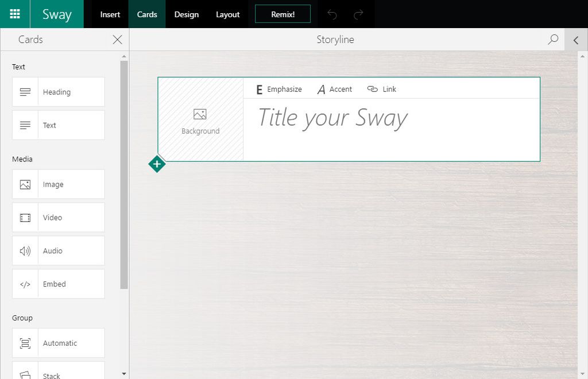This screenshot has height=379, width=588.
Task: Add an Automatic group card
Action: pos(59,343)
